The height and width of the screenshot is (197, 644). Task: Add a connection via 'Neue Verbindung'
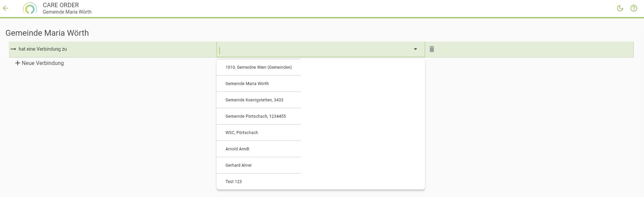39,63
